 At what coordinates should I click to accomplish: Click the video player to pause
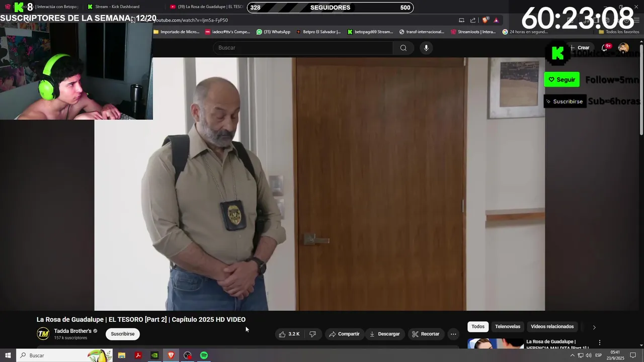319,184
